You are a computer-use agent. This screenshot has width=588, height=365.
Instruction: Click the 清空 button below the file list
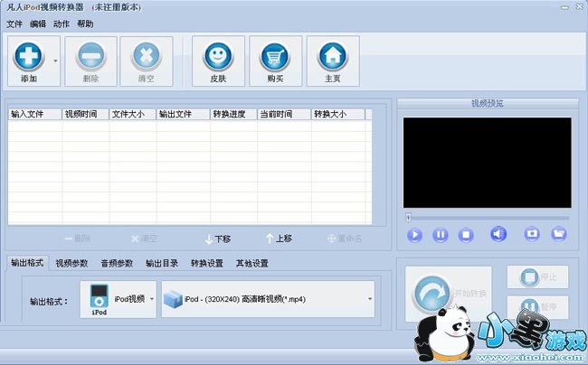[x=145, y=239]
